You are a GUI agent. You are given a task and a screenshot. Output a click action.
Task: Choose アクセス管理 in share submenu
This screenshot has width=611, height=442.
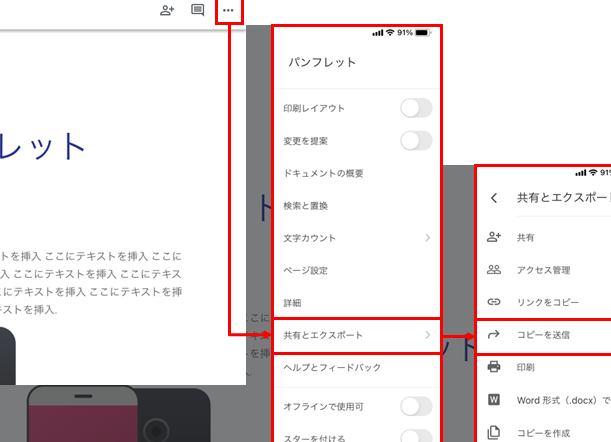point(544,270)
